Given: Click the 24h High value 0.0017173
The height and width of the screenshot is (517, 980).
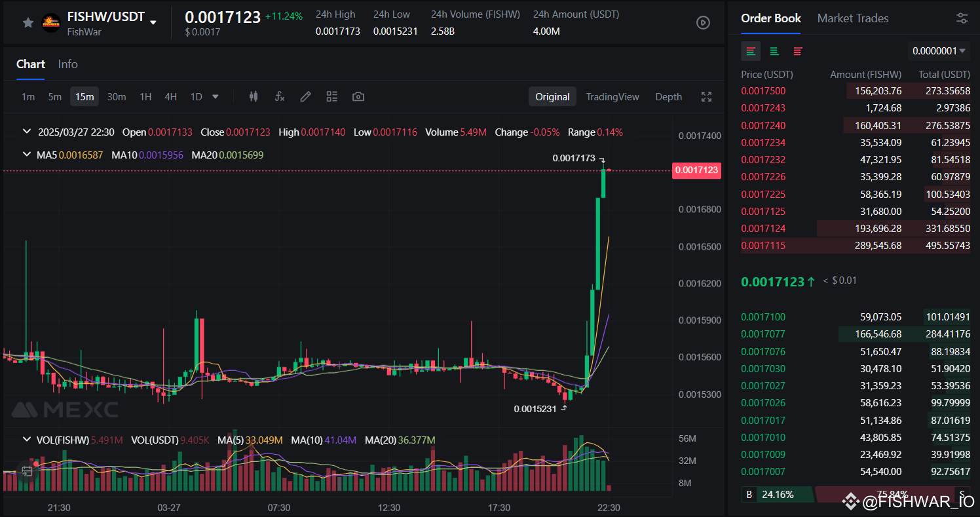Looking at the screenshot, I should pos(338,31).
